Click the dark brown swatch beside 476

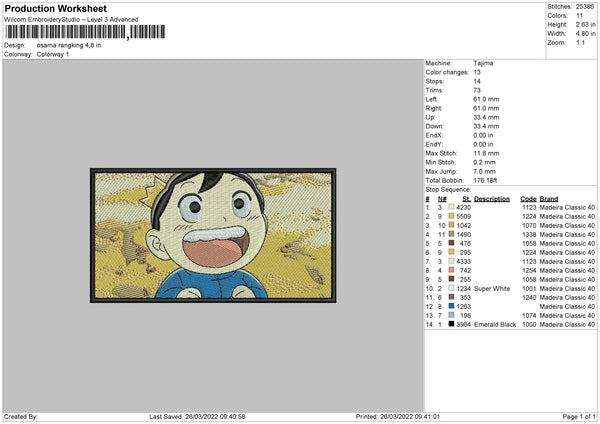pyautogui.click(x=452, y=243)
